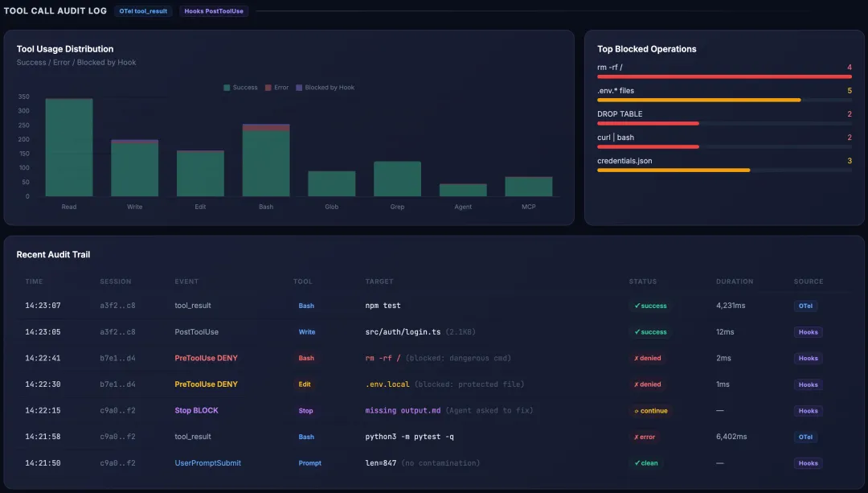Click the success status on npm test row
The image size is (868, 493).
point(650,306)
